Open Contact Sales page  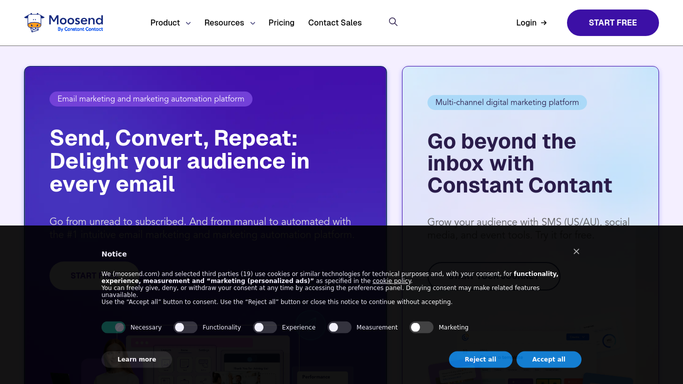coord(335,23)
